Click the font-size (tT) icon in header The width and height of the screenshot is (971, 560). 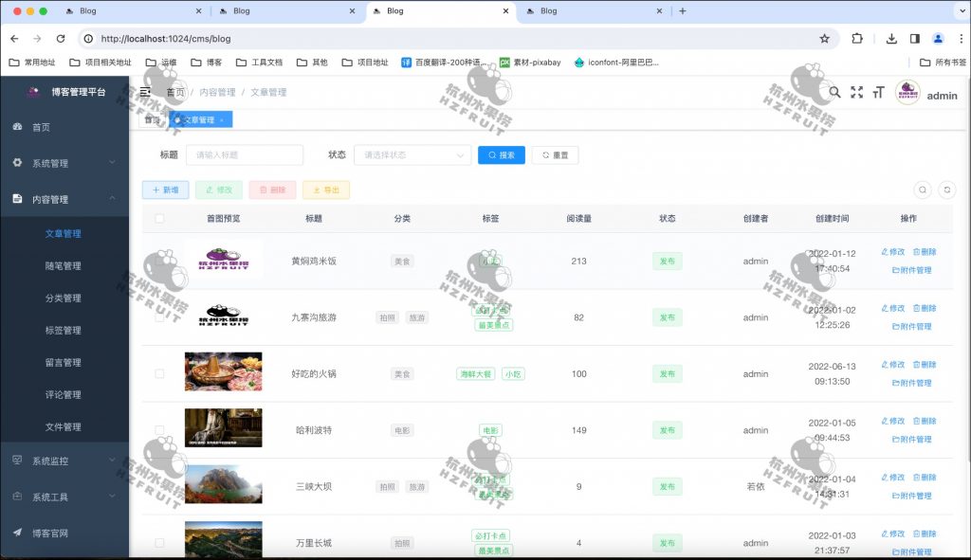(x=877, y=93)
